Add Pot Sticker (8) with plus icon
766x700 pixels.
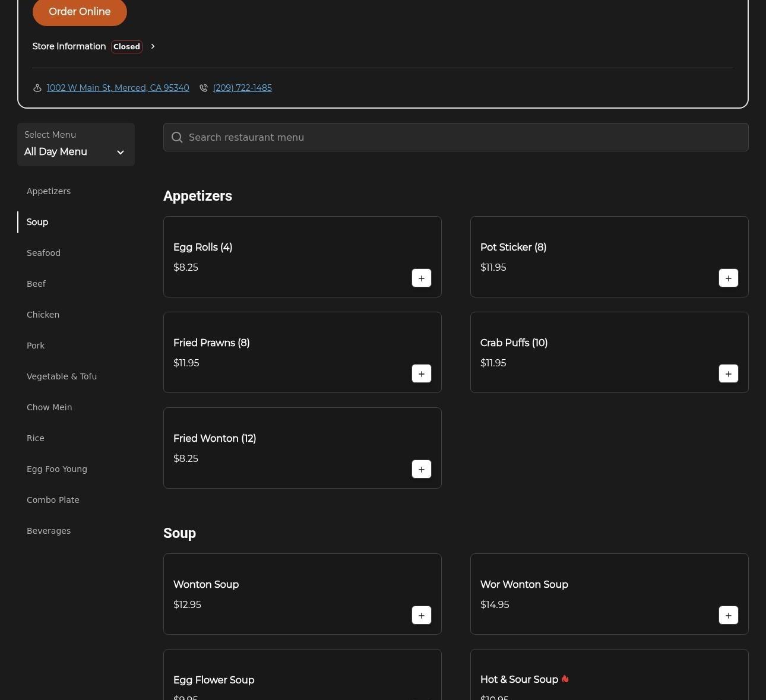pos(728,278)
